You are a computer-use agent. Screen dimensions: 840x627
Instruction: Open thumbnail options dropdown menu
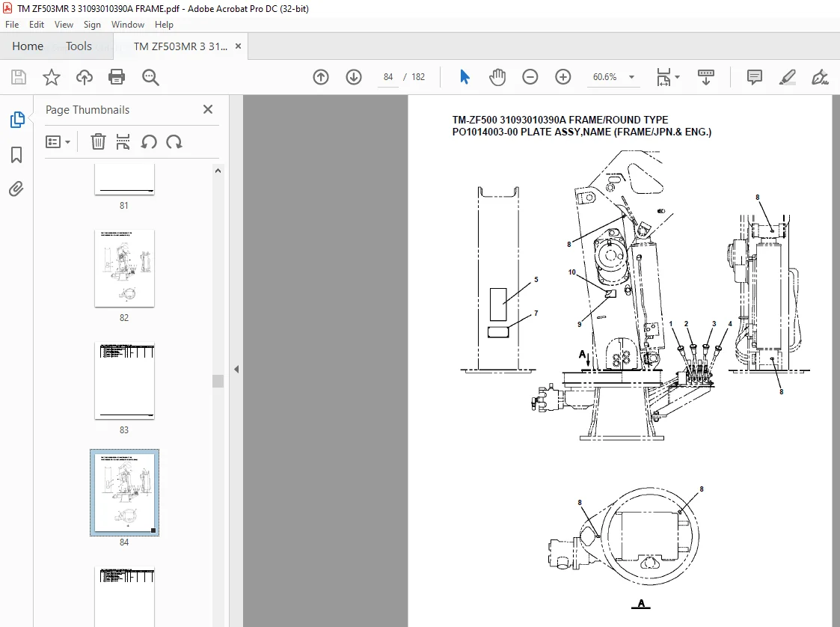pyautogui.click(x=58, y=142)
